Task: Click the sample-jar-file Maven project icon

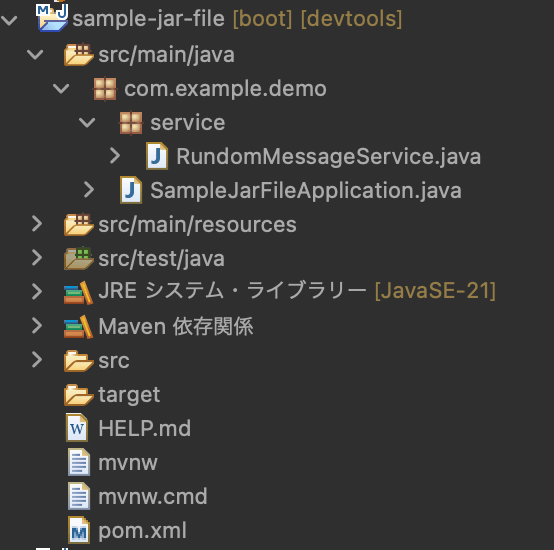Action: pos(52,17)
